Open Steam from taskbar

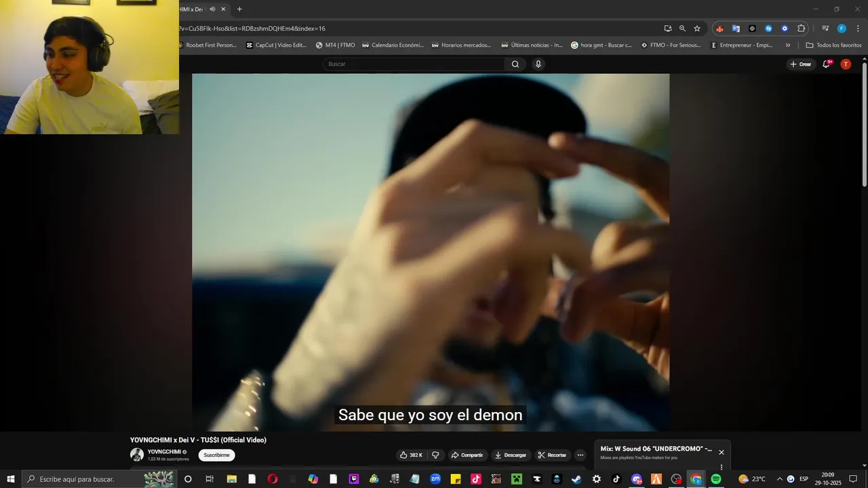[576, 479]
